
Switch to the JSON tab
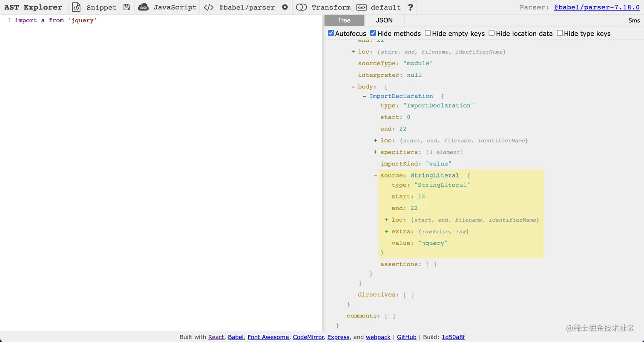coord(384,20)
